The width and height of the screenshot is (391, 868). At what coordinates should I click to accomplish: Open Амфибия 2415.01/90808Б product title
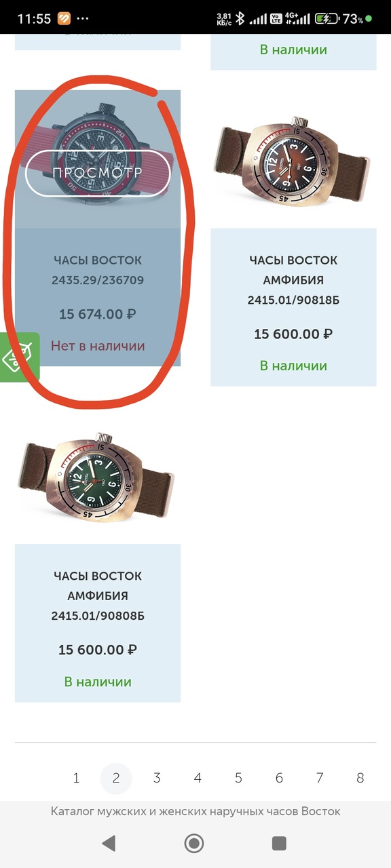point(98,596)
